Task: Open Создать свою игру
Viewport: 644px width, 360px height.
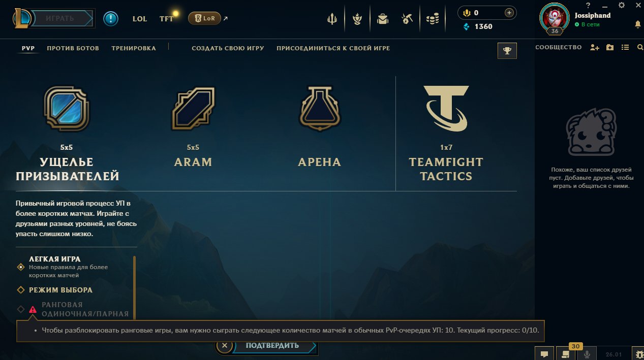Action: point(228,48)
